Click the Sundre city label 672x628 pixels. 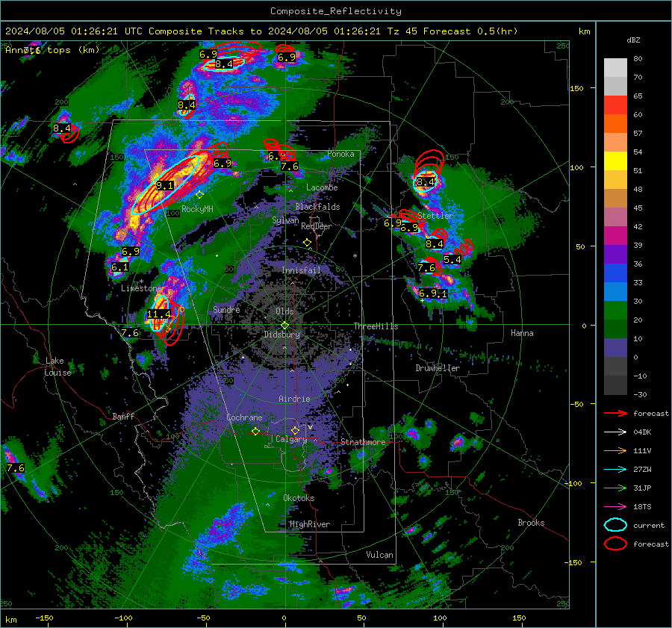226,310
